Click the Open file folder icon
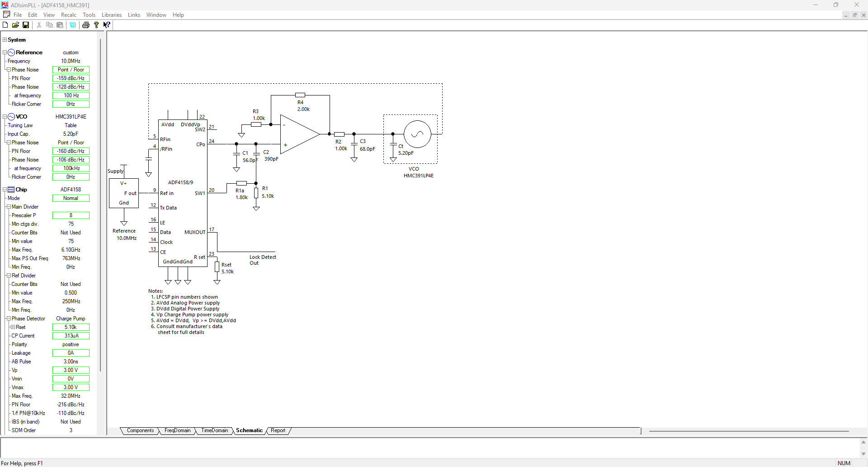 15,25
